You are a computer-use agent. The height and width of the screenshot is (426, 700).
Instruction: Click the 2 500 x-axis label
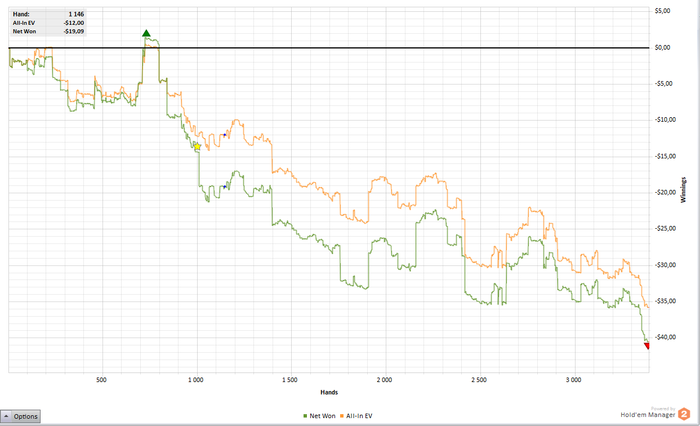[x=479, y=380]
